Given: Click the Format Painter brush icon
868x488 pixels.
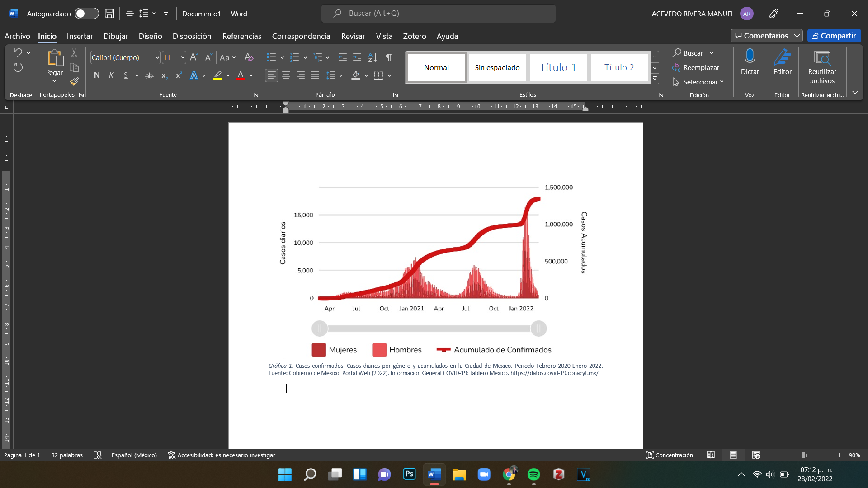Looking at the screenshot, I should pyautogui.click(x=74, y=82).
